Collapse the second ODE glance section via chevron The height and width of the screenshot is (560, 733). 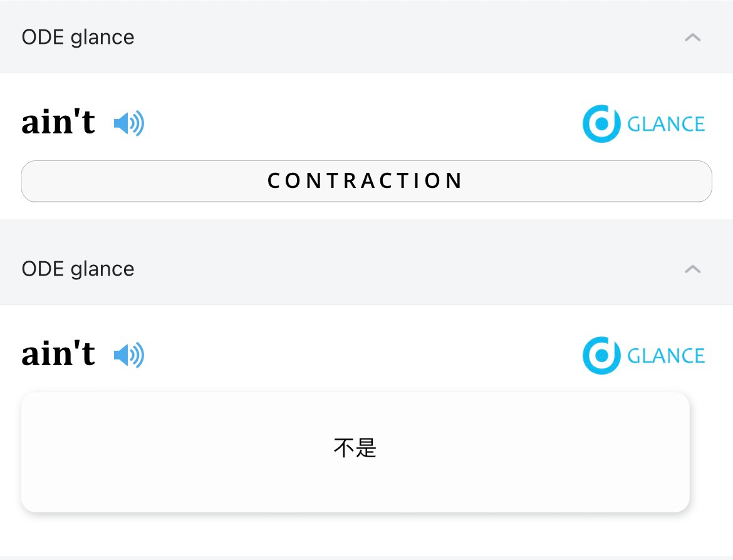tap(692, 269)
